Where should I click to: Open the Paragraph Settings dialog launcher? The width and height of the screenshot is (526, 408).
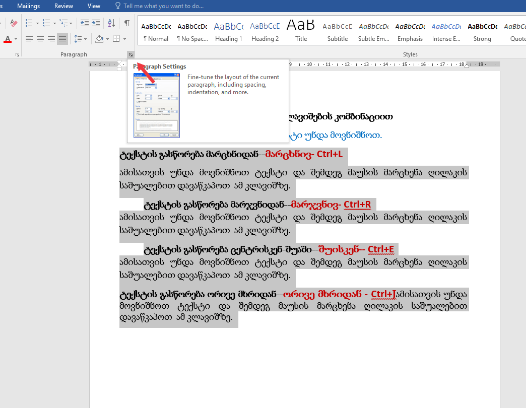(131, 54)
